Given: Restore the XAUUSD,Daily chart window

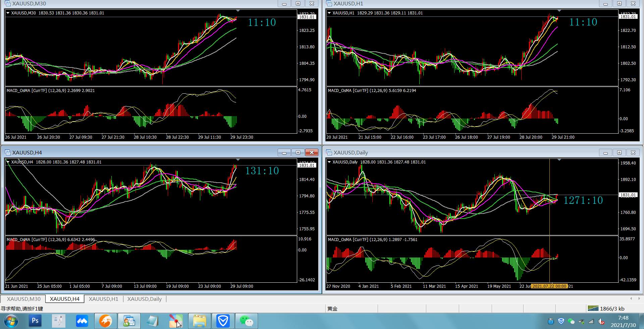Looking at the screenshot, I should pyautogui.click(x=619, y=152).
